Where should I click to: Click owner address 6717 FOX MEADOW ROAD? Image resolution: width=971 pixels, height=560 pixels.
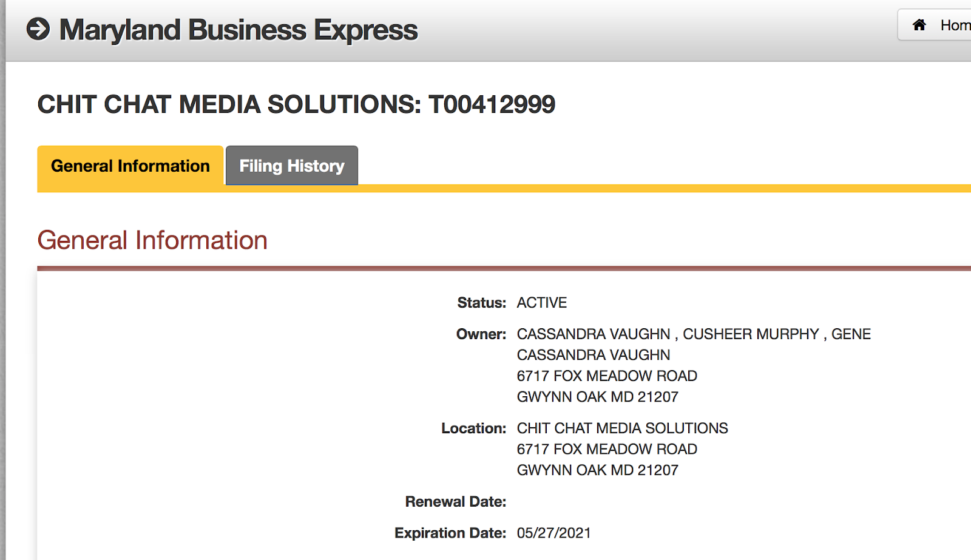tap(606, 376)
